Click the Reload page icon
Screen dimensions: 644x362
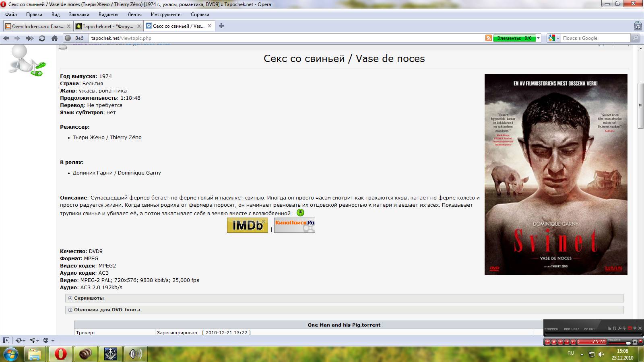(x=42, y=38)
